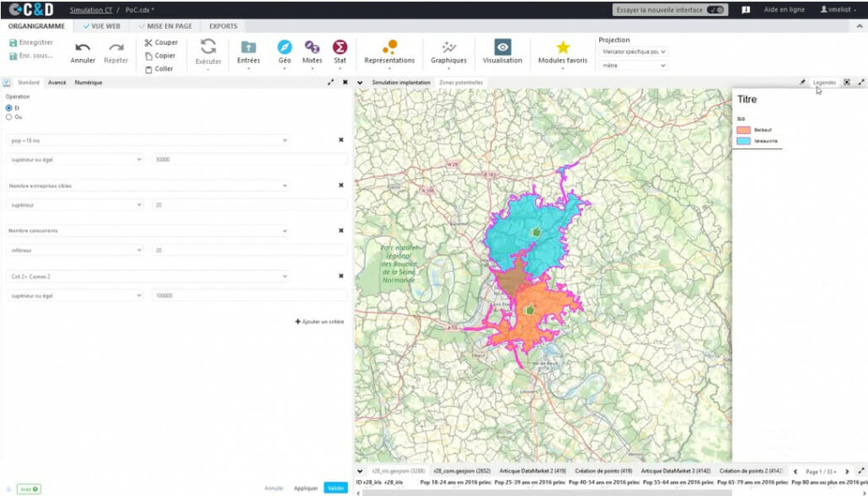Open the Géo compass module
This screenshot has height=496, width=868.
(285, 47)
